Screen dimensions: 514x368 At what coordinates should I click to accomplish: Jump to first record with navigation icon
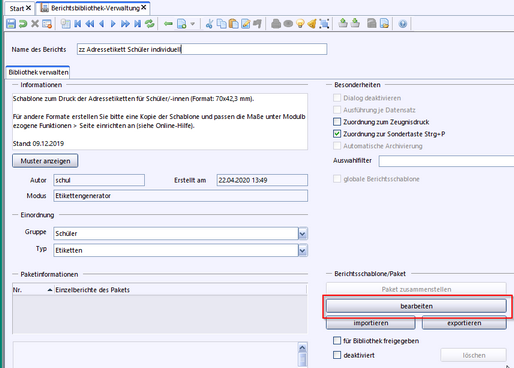tap(78, 24)
